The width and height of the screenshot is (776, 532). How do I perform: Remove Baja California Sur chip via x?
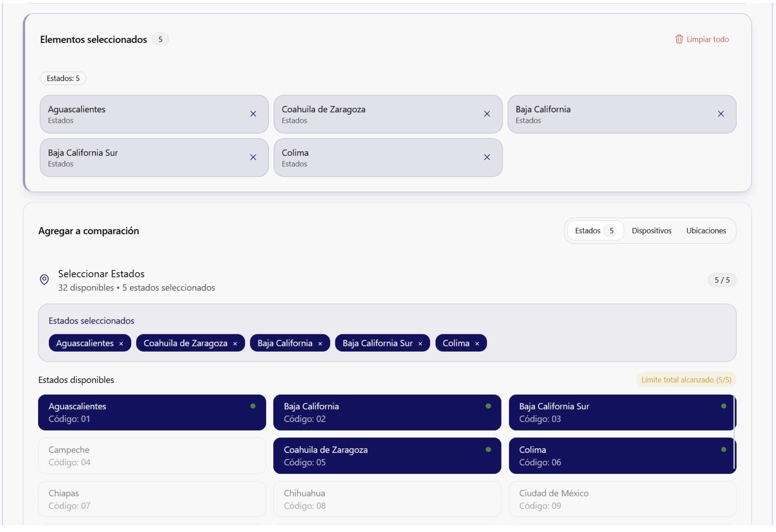coord(420,344)
